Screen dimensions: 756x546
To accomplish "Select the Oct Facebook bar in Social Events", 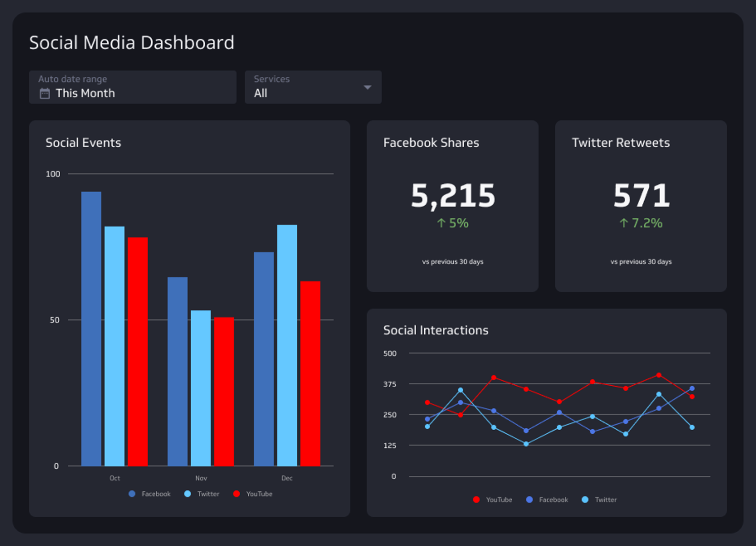I will (91, 329).
